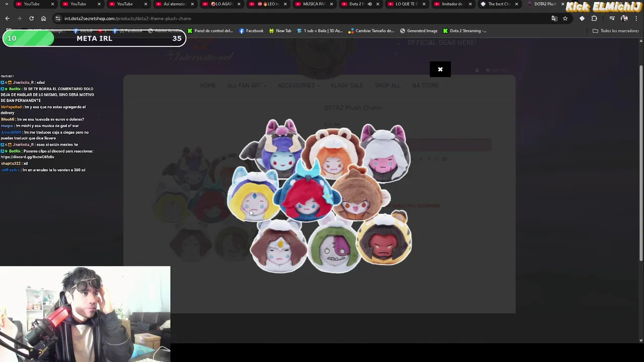Viewport: 644px width, 362px height.
Task: Expand the ACCESSORIES menu
Action: 299,85
